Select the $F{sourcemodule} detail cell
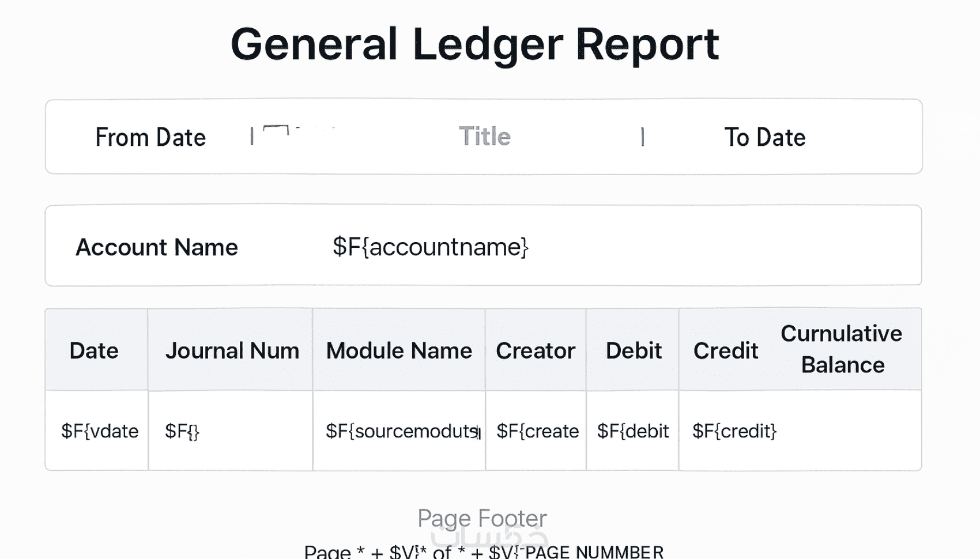Screen dimensions: 980x559 [x=402, y=431]
